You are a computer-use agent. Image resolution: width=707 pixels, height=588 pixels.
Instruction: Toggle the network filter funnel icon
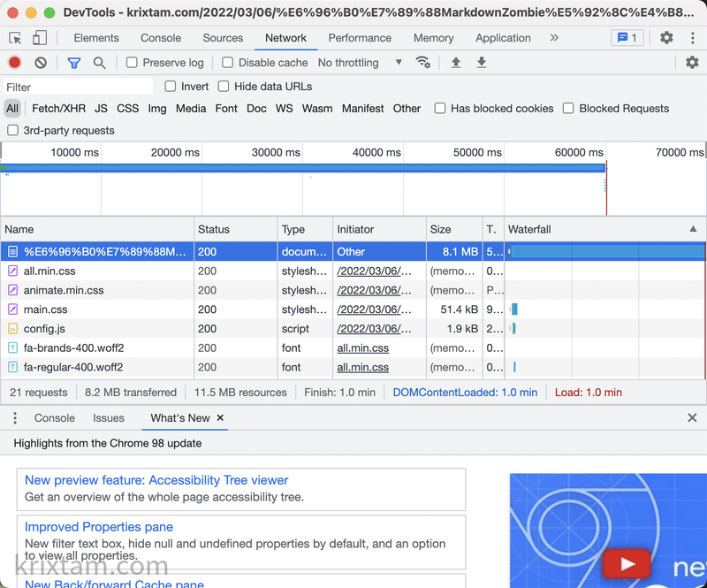click(x=74, y=63)
